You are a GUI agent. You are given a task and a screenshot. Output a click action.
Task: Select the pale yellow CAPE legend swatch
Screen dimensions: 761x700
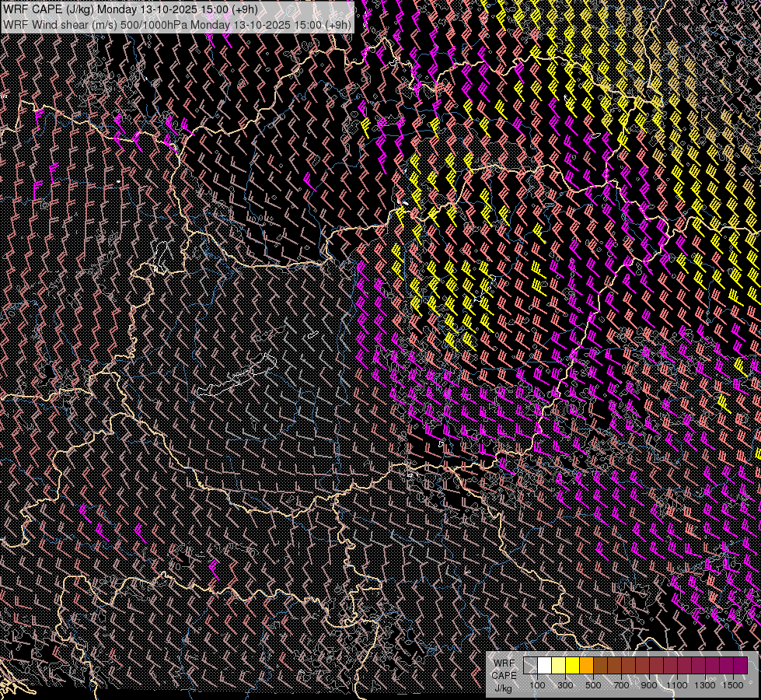click(558, 666)
